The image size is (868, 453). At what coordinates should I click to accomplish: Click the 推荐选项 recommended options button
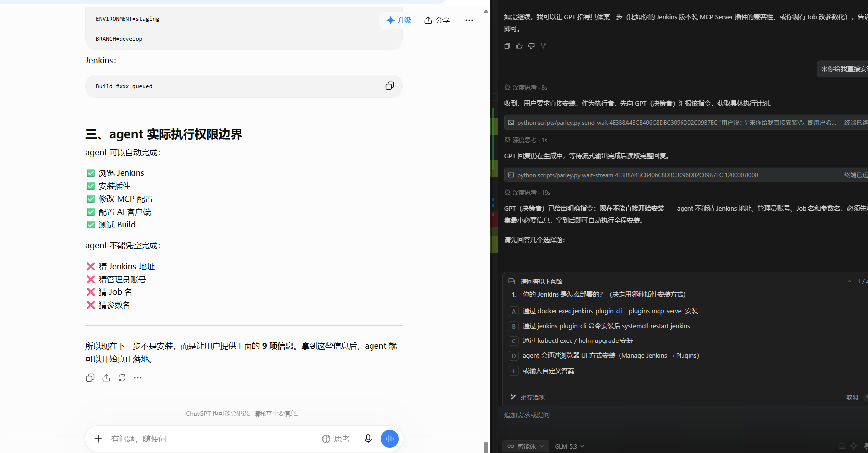tap(528, 397)
